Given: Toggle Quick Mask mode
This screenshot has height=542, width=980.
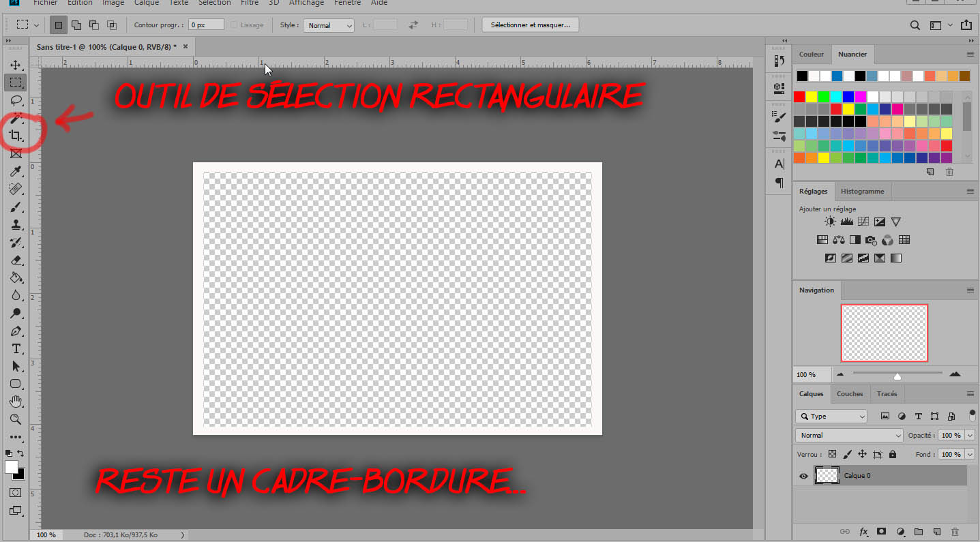Looking at the screenshot, I should tap(16, 492).
